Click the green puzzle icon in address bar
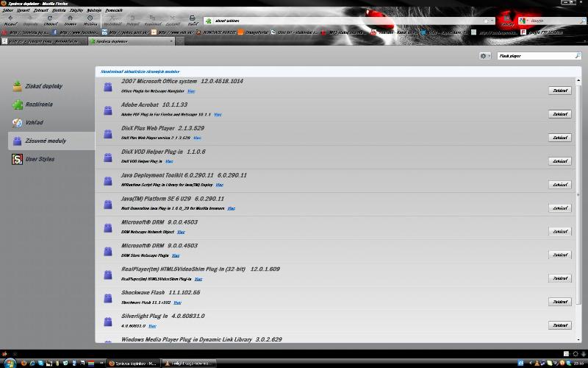 (209, 21)
